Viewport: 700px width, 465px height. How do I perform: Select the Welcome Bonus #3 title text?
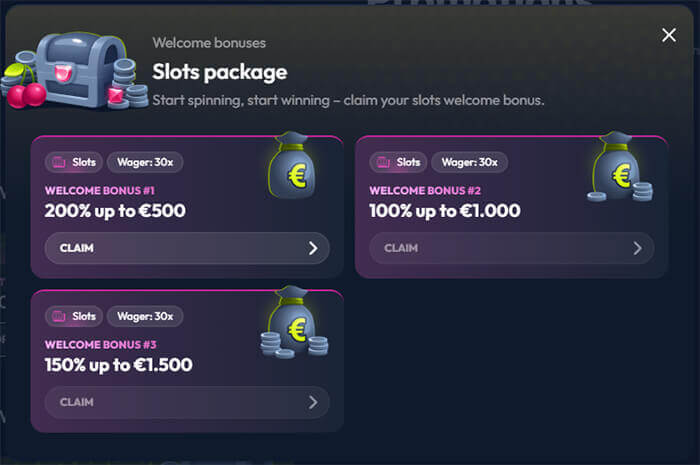click(x=100, y=345)
